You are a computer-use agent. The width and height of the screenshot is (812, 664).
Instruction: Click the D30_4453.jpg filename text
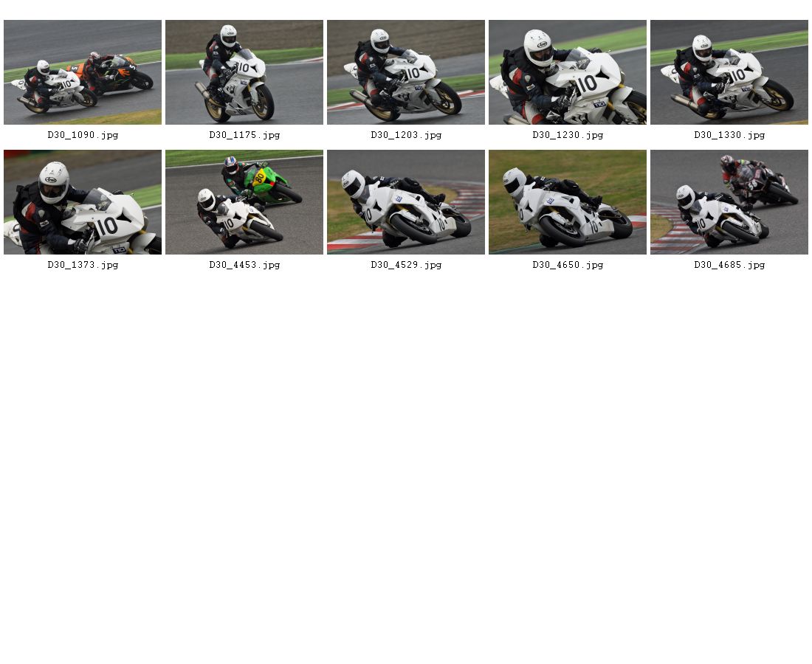[x=244, y=265]
